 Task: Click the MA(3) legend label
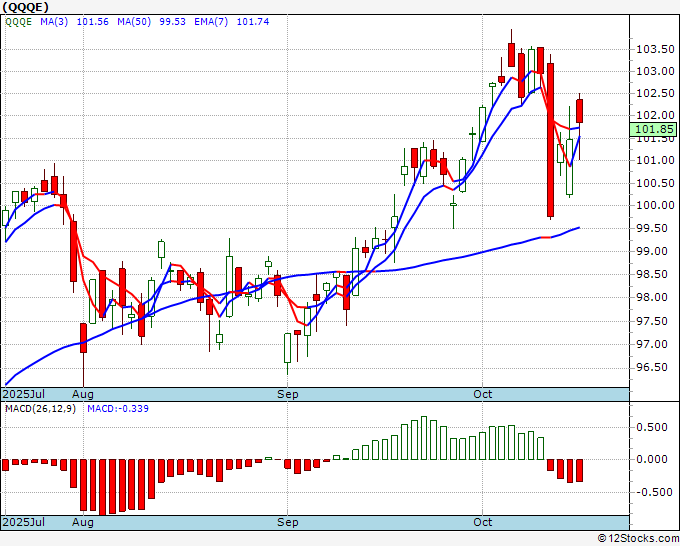[54, 22]
